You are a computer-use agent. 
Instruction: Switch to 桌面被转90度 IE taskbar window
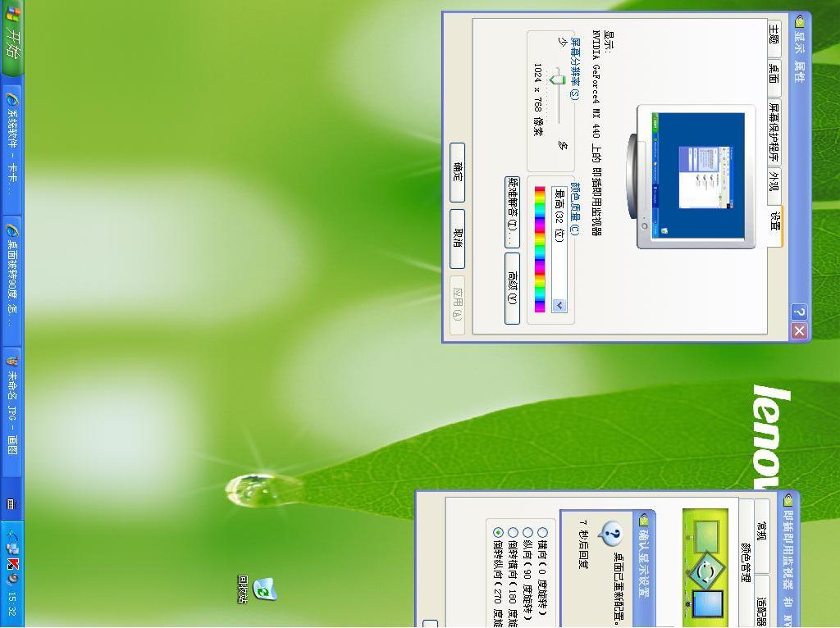tap(11, 279)
